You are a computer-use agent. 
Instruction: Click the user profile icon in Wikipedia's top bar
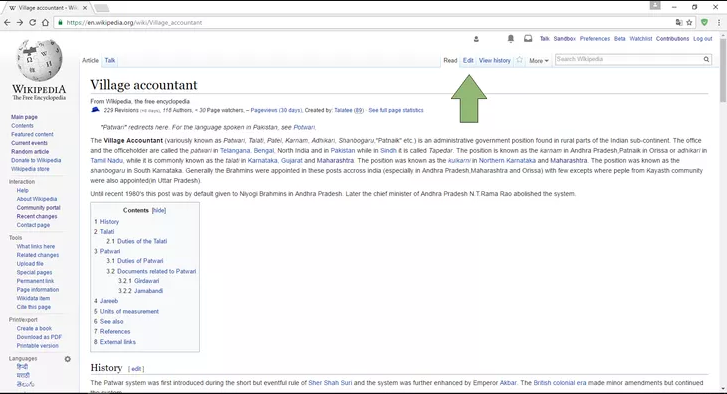tap(476, 39)
